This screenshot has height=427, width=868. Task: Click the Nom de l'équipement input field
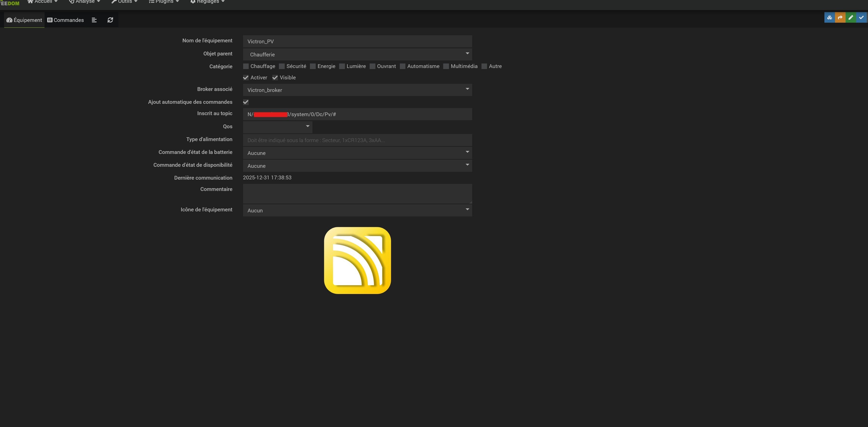357,42
